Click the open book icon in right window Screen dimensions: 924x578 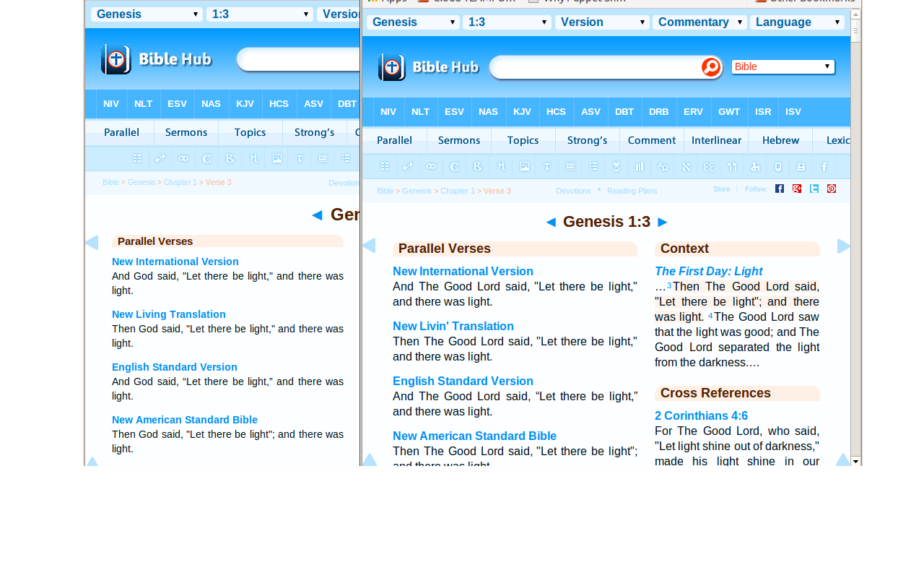[570, 167]
